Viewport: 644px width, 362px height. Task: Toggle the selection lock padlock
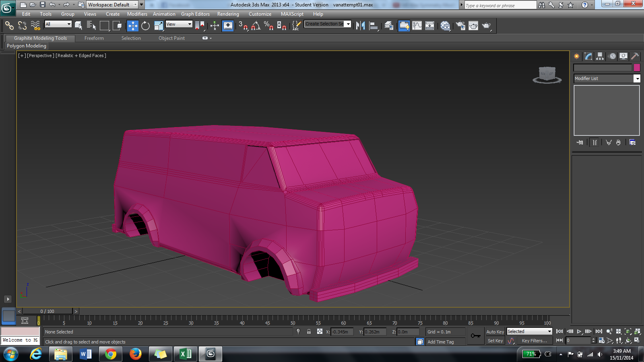[309, 332]
